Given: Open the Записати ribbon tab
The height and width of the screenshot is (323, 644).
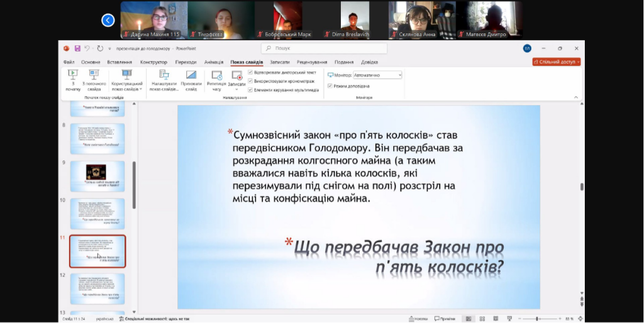Looking at the screenshot, I should point(280,62).
